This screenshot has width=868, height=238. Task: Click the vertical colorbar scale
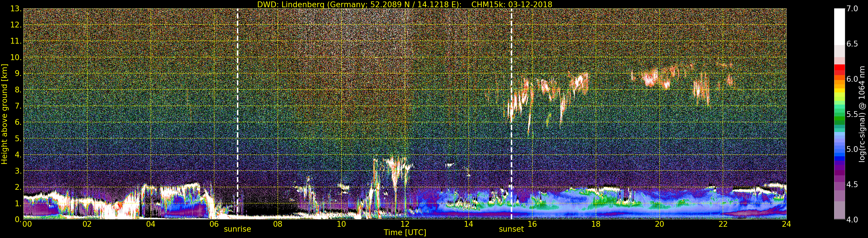[x=839, y=114]
